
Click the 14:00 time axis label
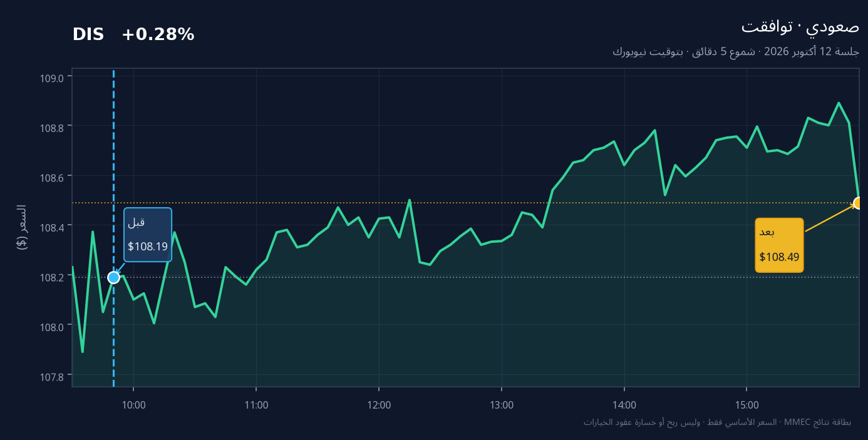pos(624,405)
